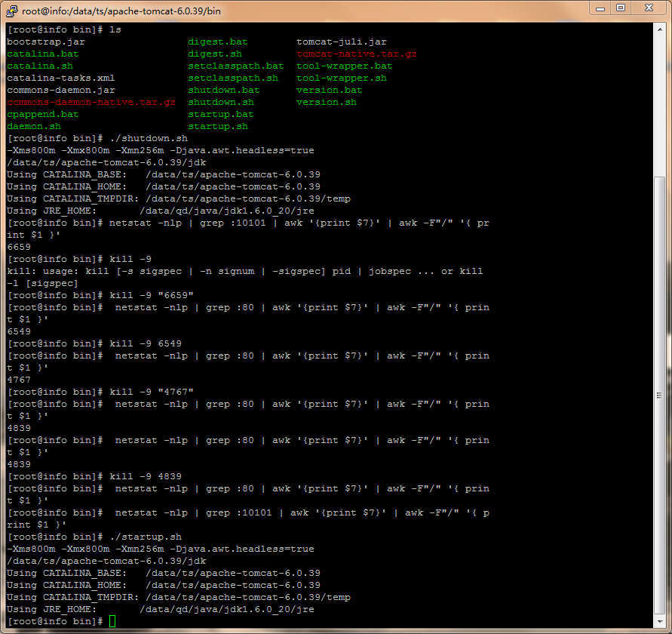Select red commons-daemon-native.tar.gz entry
672x634 pixels.
(x=91, y=102)
